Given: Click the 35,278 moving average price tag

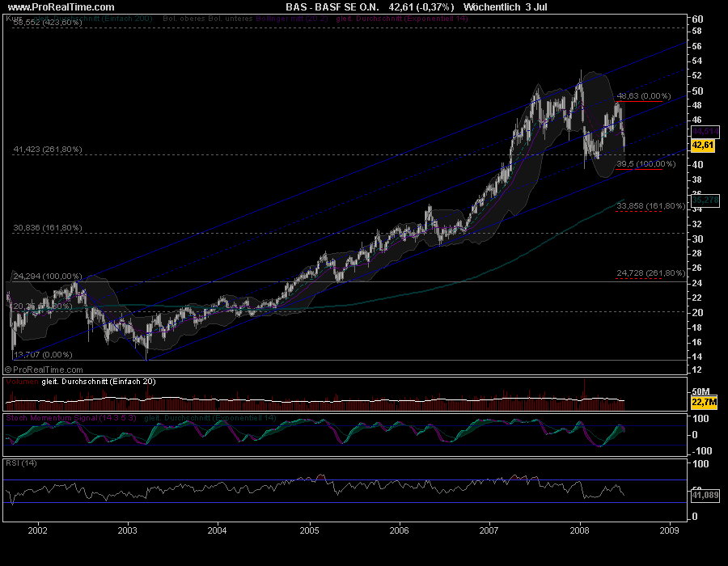Looking at the screenshot, I should (x=705, y=200).
